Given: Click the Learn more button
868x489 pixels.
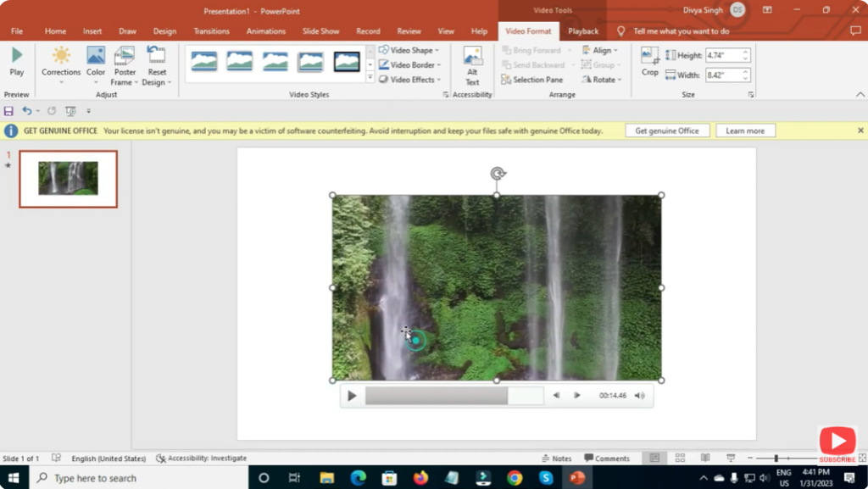Looking at the screenshot, I should 745,130.
